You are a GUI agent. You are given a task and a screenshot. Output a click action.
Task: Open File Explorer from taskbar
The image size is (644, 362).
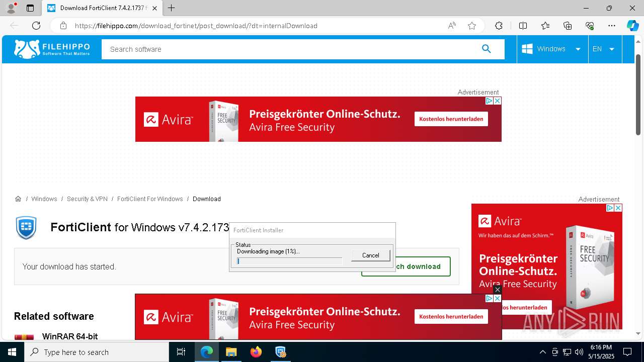pyautogui.click(x=231, y=352)
